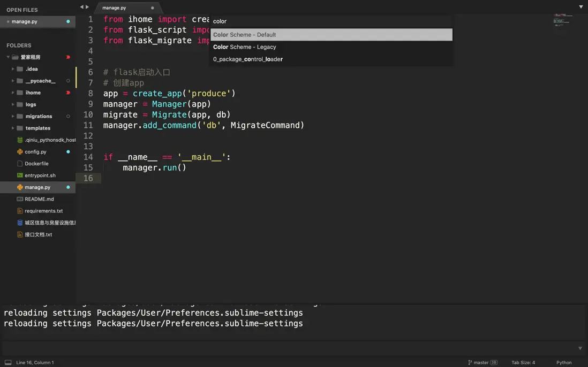Image resolution: width=588 pixels, height=367 pixels.
Task: Select the manage.py editor tab
Action: [127, 8]
